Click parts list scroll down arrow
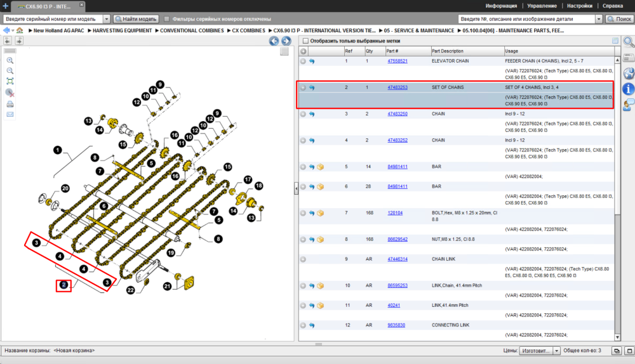Image resolution: width=635 pixels, height=364 pixels. tap(618, 337)
